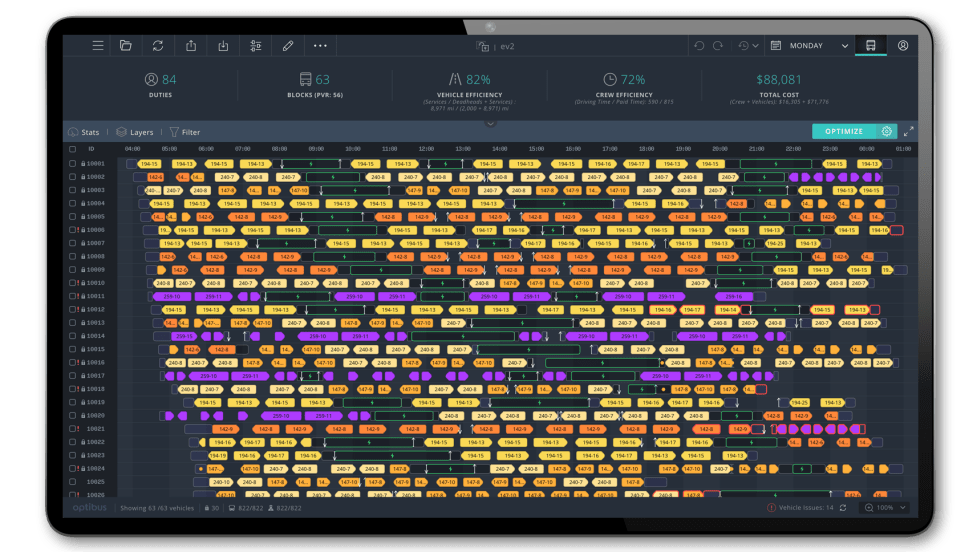Tick the checkbox for vehicle 10001
980x552 pixels.
[x=72, y=164]
